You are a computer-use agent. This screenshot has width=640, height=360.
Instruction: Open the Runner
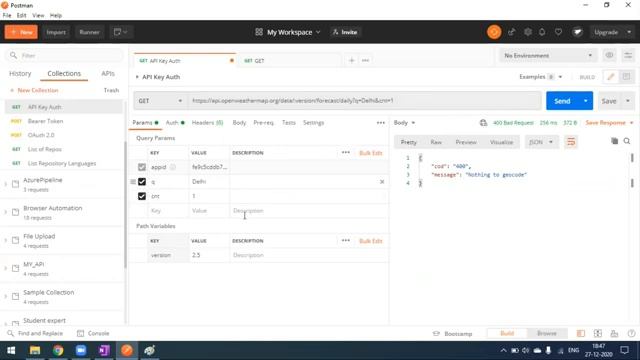coord(89,32)
